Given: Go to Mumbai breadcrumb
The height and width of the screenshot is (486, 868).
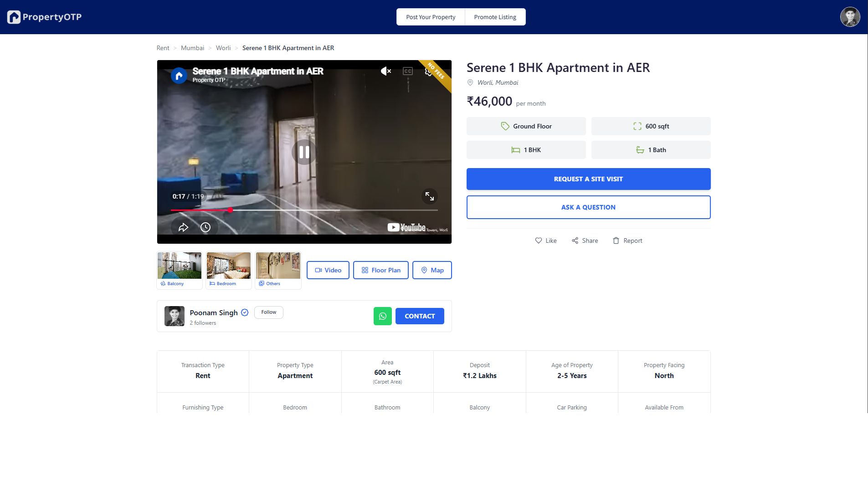Looking at the screenshot, I should [192, 48].
